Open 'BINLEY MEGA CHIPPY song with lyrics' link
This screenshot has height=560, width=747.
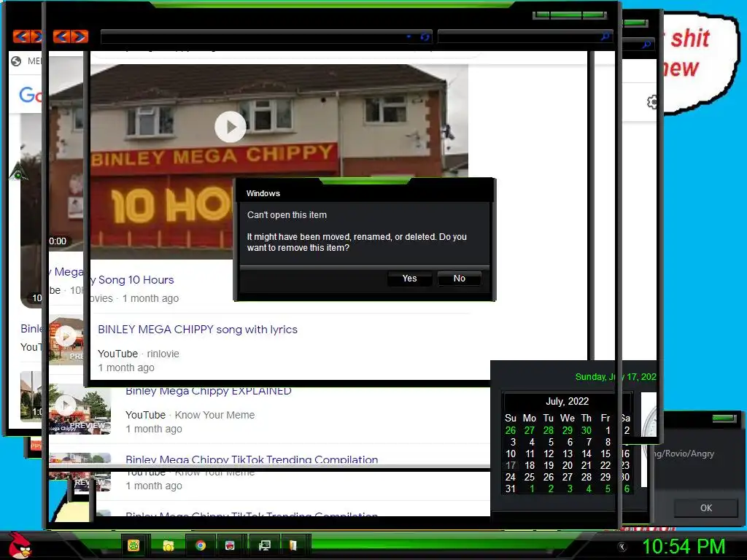click(x=197, y=329)
